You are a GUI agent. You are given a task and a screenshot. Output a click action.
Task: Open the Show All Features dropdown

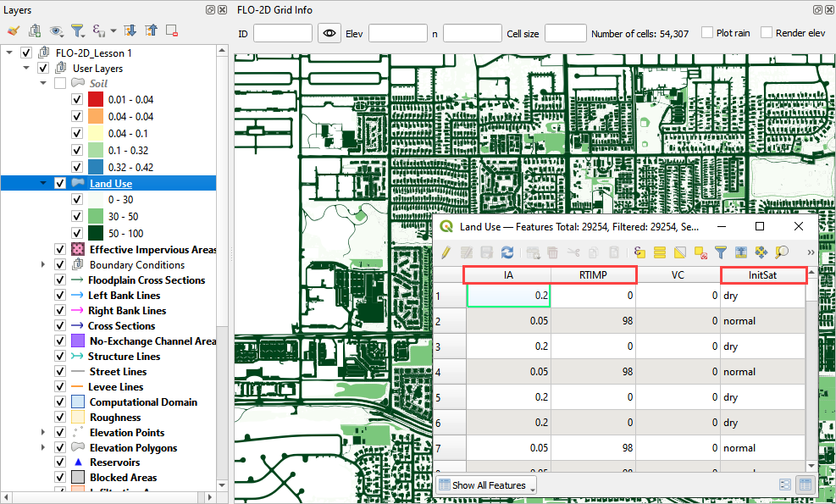pyautogui.click(x=487, y=485)
